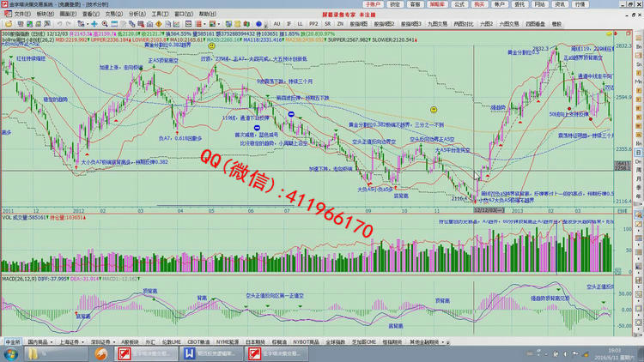Open the 帮助(H) menu
Screen dimensions: 644x362
tap(207, 15)
